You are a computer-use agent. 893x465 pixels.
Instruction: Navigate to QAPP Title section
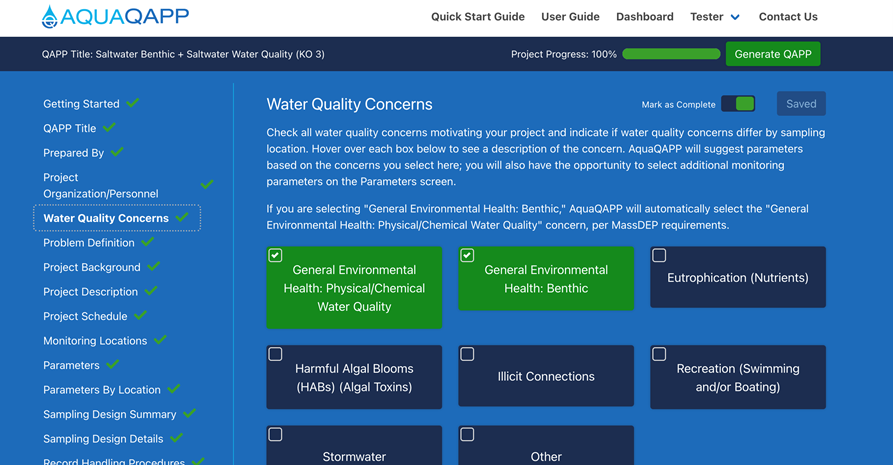(x=69, y=128)
